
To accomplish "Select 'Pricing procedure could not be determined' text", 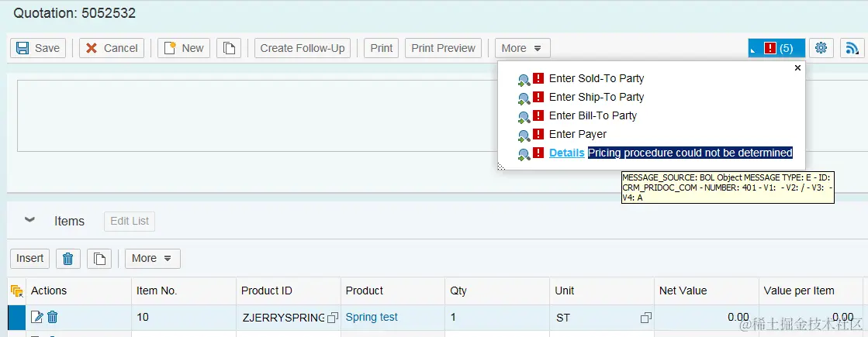I will point(690,153).
